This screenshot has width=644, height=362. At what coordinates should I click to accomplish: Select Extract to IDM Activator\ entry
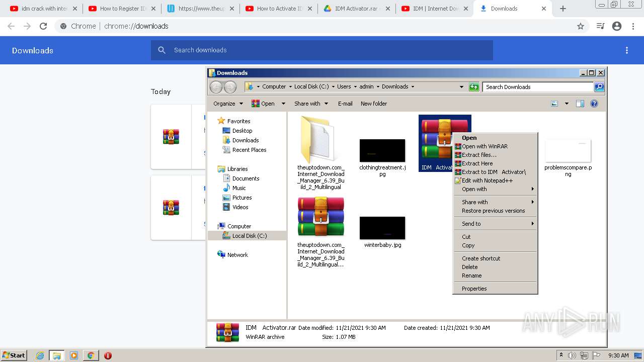coord(495,172)
